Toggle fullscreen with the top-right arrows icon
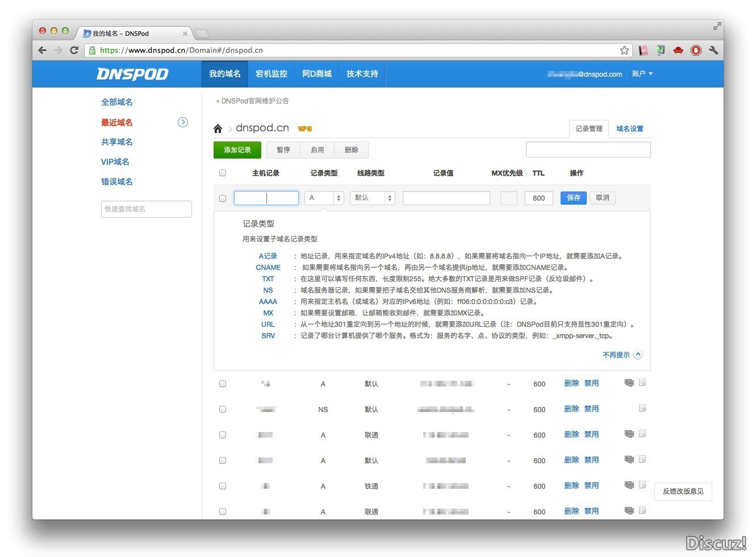The image size is (756, 557). (717, 26)
